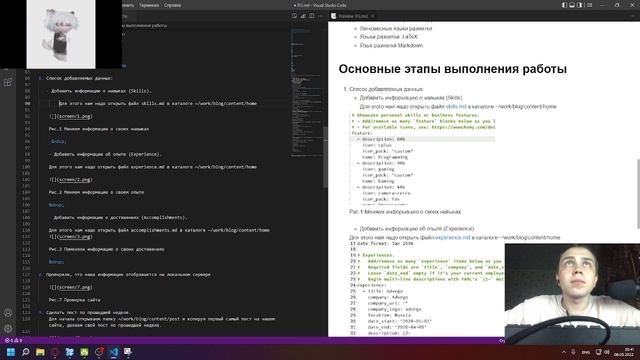The width and height of the screenshot is (640, 360).
Task: Close the Preview tab
Action: (372, 16)
